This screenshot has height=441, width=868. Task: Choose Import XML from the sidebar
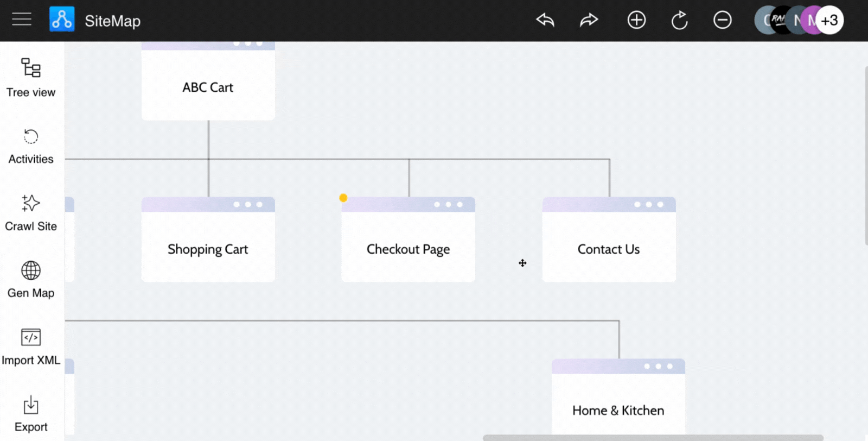(31, 347)
